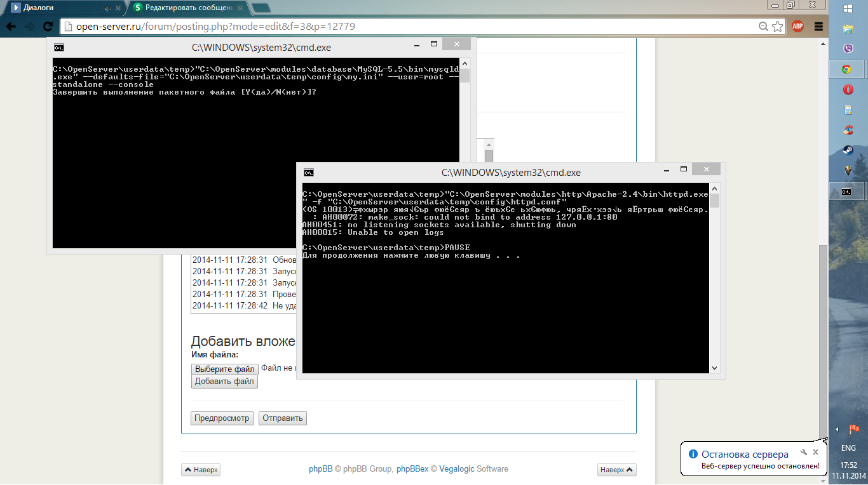Viewport: 868px width, 485px height.
Task: Select the Редактировать сообщение tab
Action: pos(188,8)
